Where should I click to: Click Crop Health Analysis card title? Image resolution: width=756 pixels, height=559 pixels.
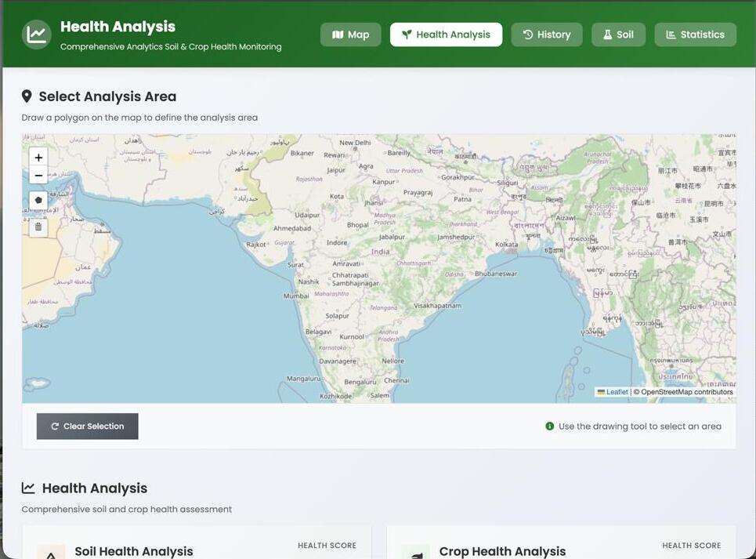click(x=502, y=551)
